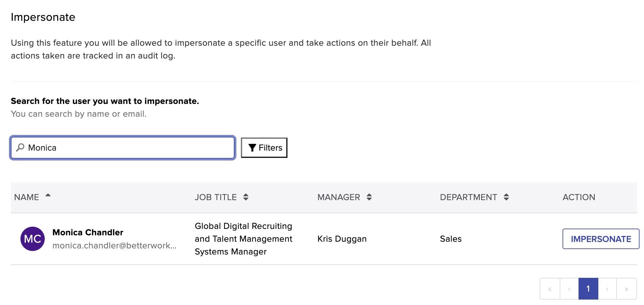Viewport: 644px width, 305px height.
Task: Go to previous page chevron
Action: pos(569,289)
